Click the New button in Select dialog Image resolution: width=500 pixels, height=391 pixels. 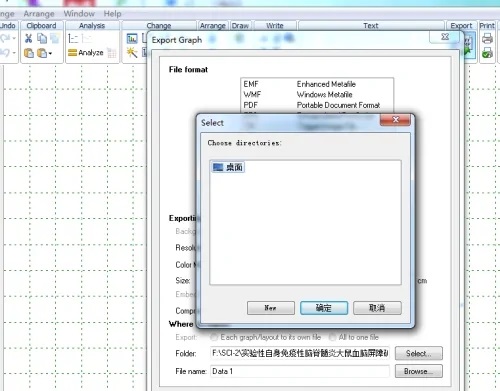[271, 308]
